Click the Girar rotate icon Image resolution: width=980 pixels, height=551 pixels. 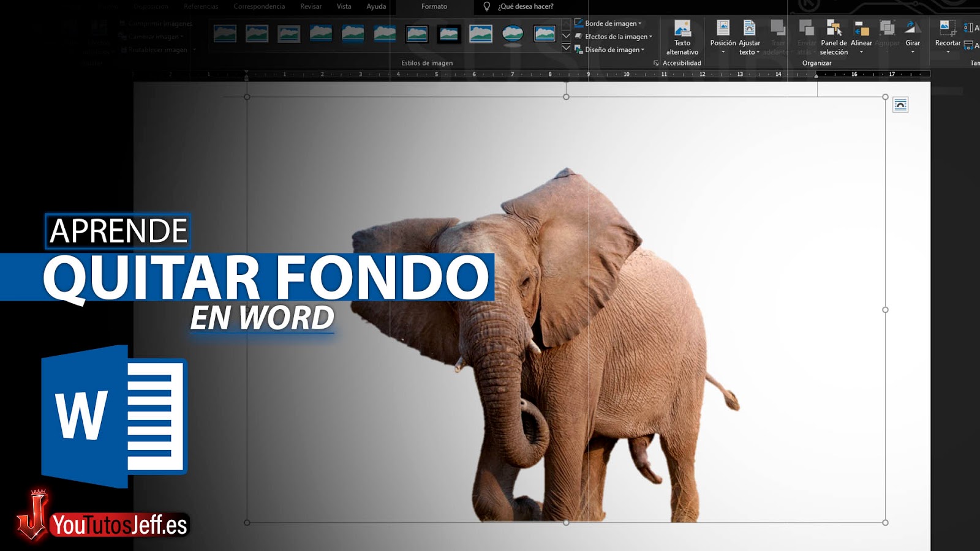[x=913, y=29]
